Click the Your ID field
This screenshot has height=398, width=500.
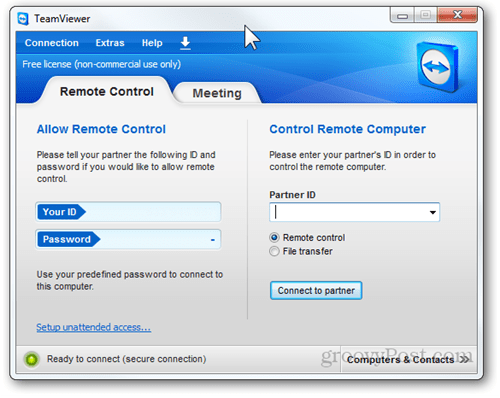coord(128,212)
